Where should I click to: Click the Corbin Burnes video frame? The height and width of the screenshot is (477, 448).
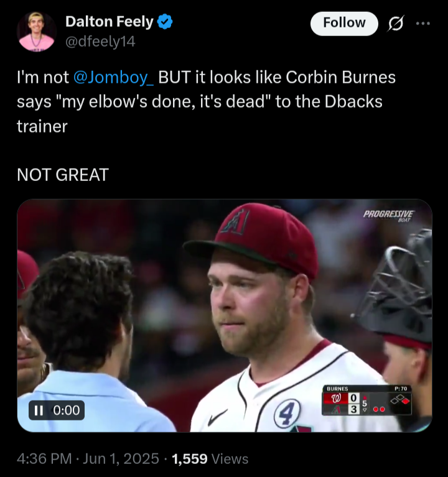[x=225, y=315]
